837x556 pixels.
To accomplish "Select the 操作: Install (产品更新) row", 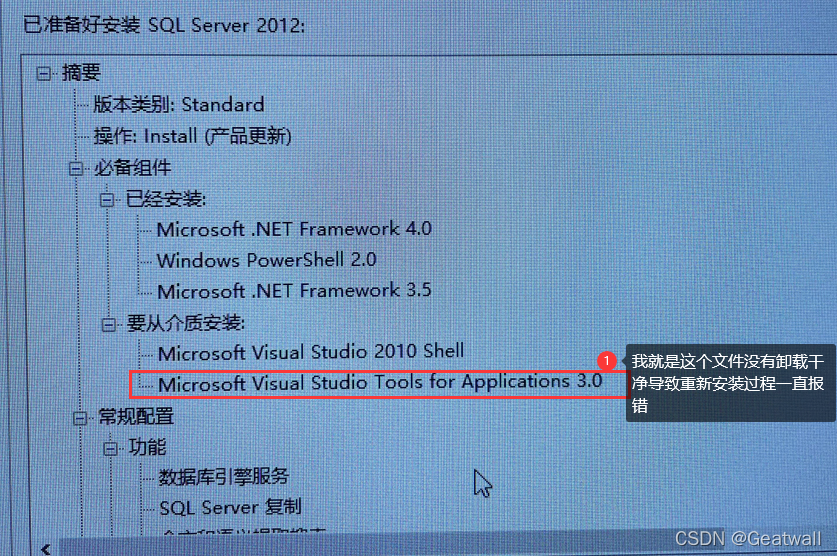I will point(192,136).
